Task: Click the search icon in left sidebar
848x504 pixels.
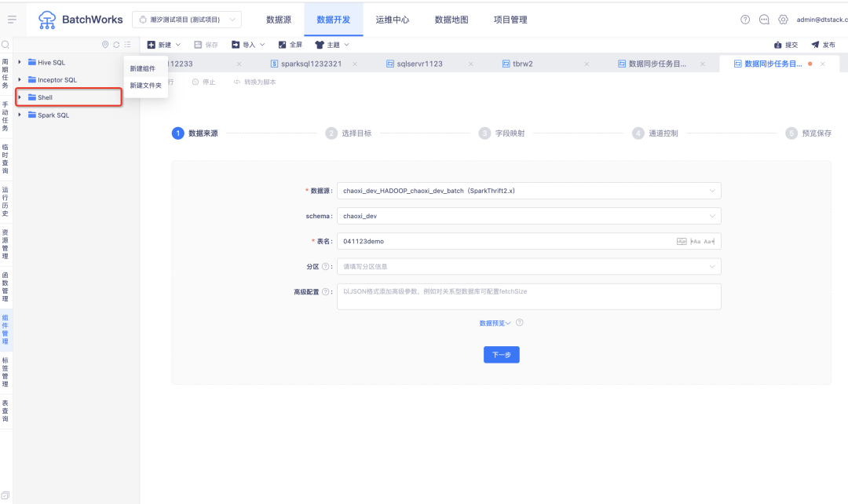Action: (x=5, y=45)
